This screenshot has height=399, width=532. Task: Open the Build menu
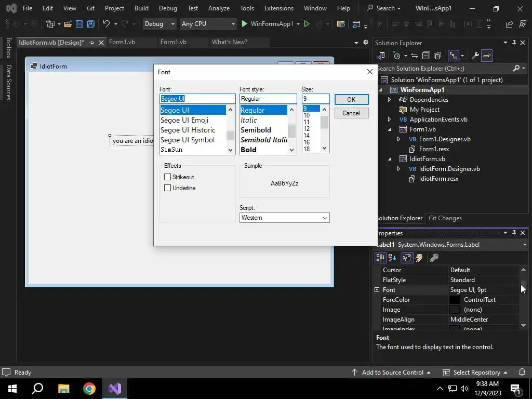click(141, 8)
